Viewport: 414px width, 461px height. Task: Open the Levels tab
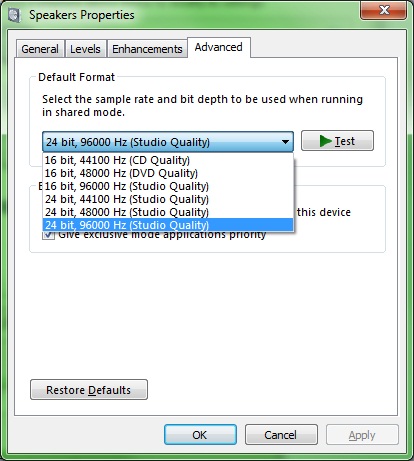[x=85, y=49]
